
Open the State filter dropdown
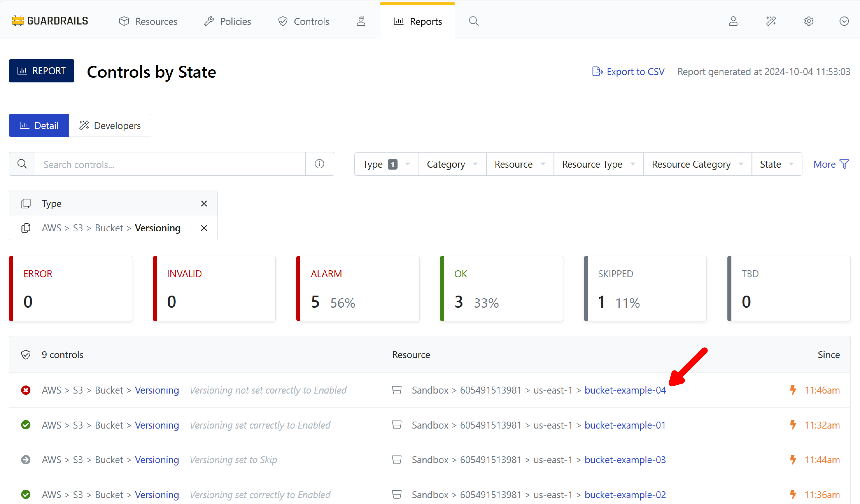pos(776,164)
